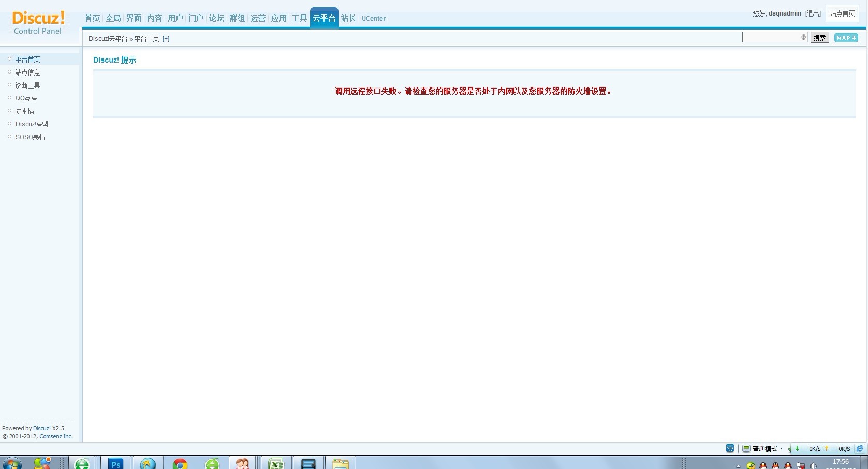Open the blue compass browser icon in the taskbar
Image resolution: width=868 pixels, height=469 pixels.
point(148,463)
